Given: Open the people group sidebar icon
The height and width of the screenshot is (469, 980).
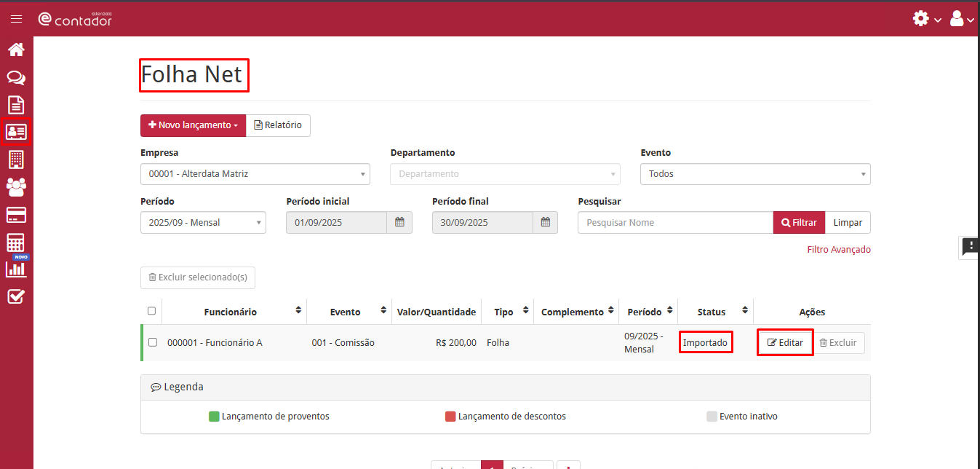Looking at the screenshot, I should point(16,187).
